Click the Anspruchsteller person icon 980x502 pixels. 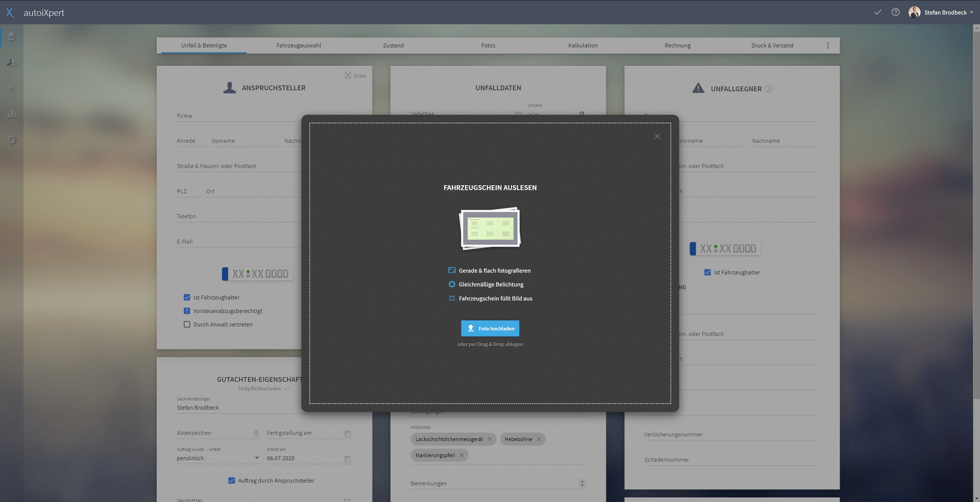(x=230, y=88)
